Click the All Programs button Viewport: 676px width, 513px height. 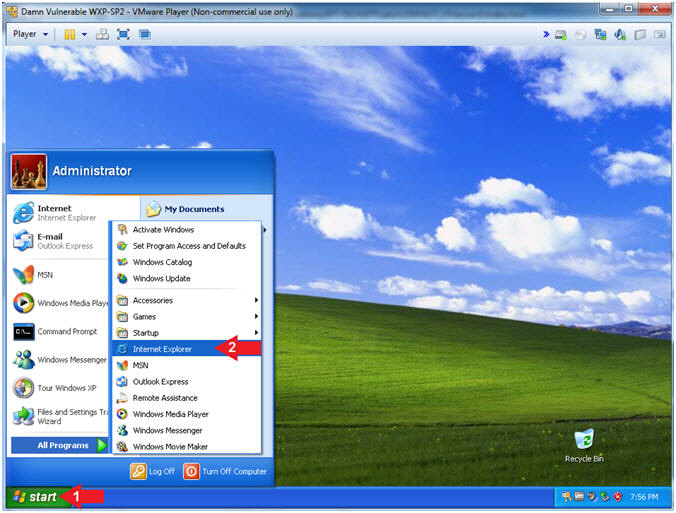pos(59,445)
